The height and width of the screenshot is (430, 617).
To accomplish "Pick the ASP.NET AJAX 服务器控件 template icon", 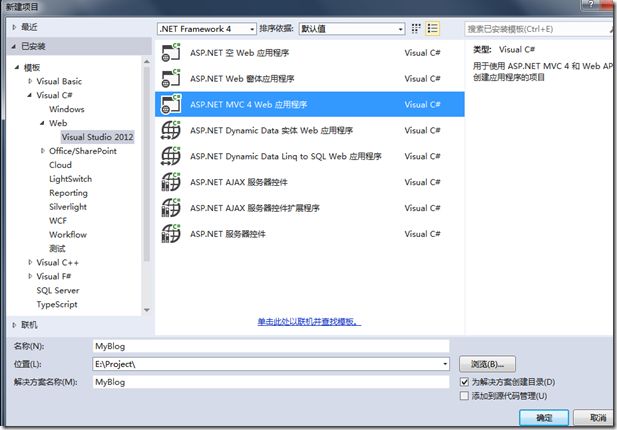I will click(171, 182).
